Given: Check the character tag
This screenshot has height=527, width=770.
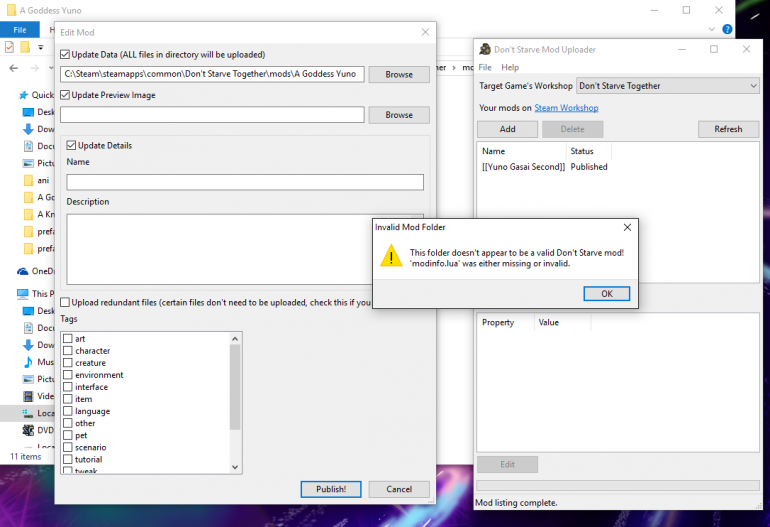Looking at the screenshot, I should point(68,350).
